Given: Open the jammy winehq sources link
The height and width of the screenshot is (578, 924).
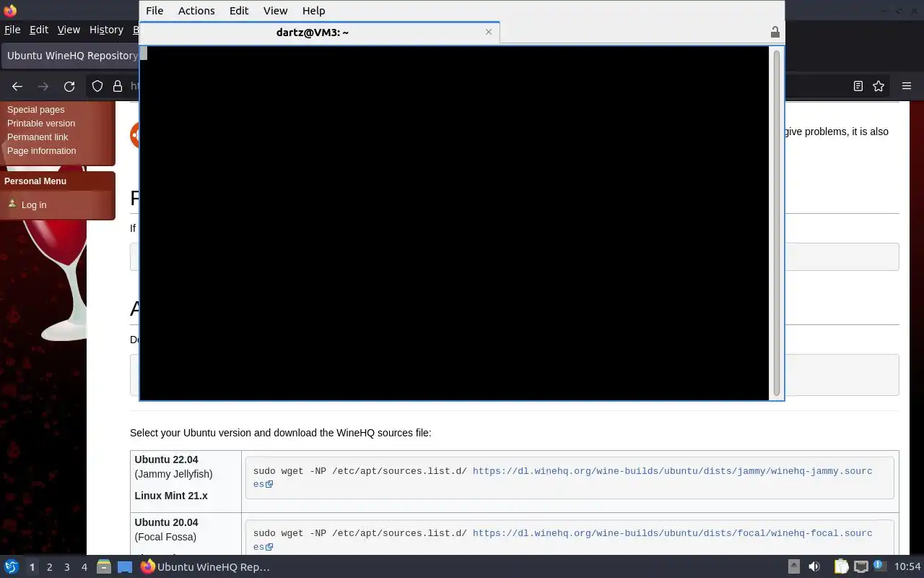Looking at the screenshot, I should [563, 478].
